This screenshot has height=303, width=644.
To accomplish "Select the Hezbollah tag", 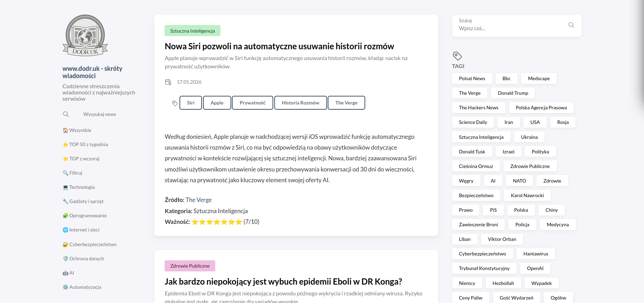I will coord(503,283).
